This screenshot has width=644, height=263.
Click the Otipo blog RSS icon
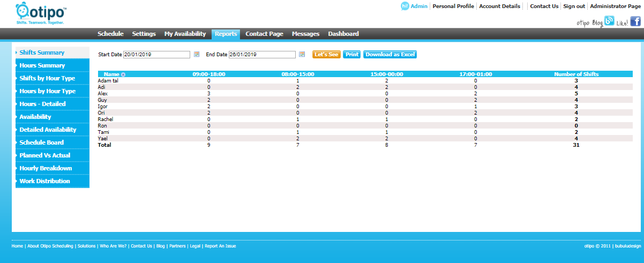coord(609,21)
